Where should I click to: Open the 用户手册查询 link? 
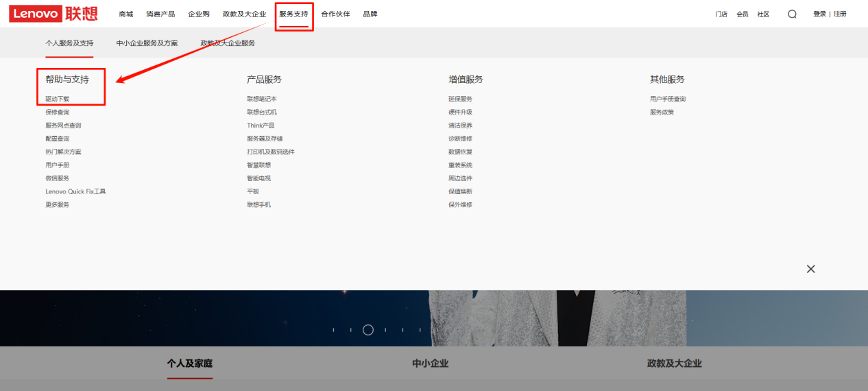pyautogui.click(x=668, y=99)
